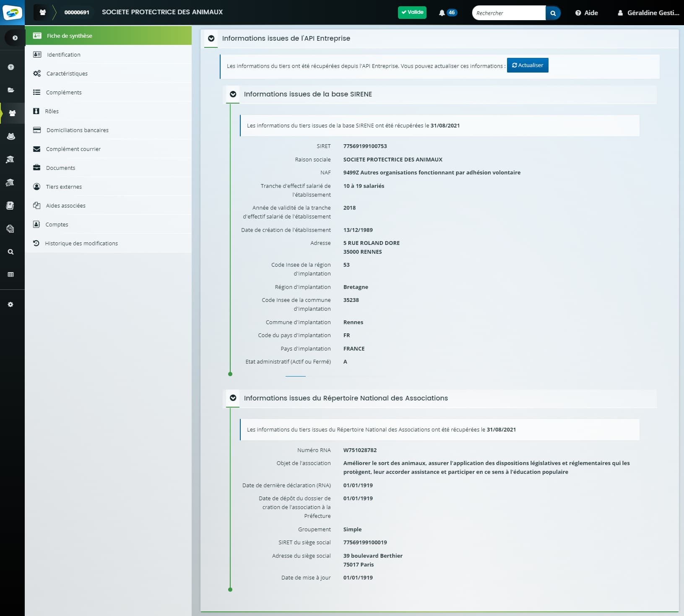Click the Etat administratif value A
This screenshot has height=616, width=684.
click(345, 362)
